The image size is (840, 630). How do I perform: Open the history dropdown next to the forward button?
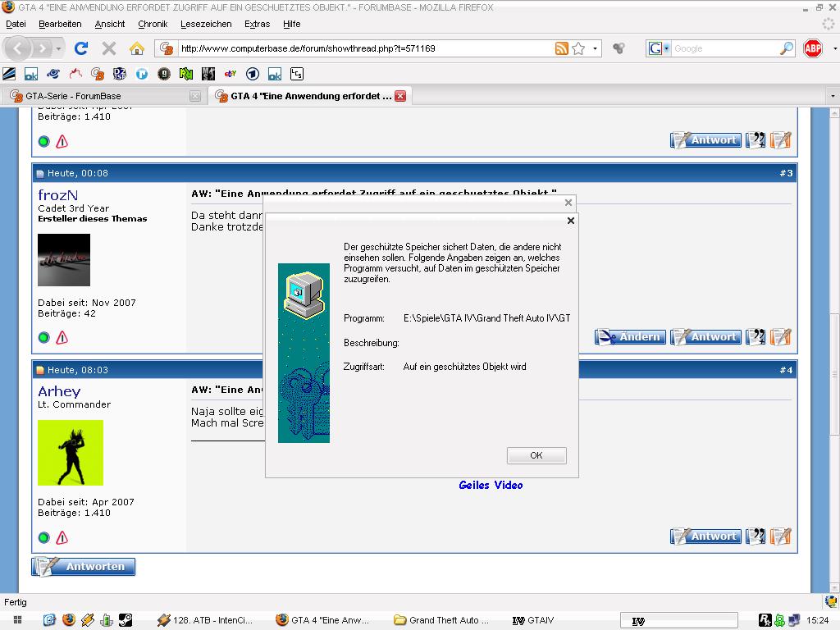click(58, 48)
